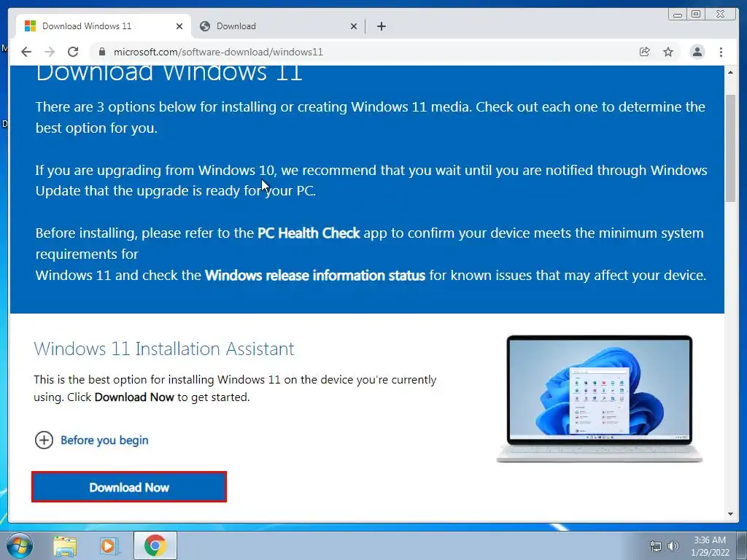The width and height of the screenshot is (747, 560).
Task: Click the Chrome taskbar button
Action: [x=155, y=545]
